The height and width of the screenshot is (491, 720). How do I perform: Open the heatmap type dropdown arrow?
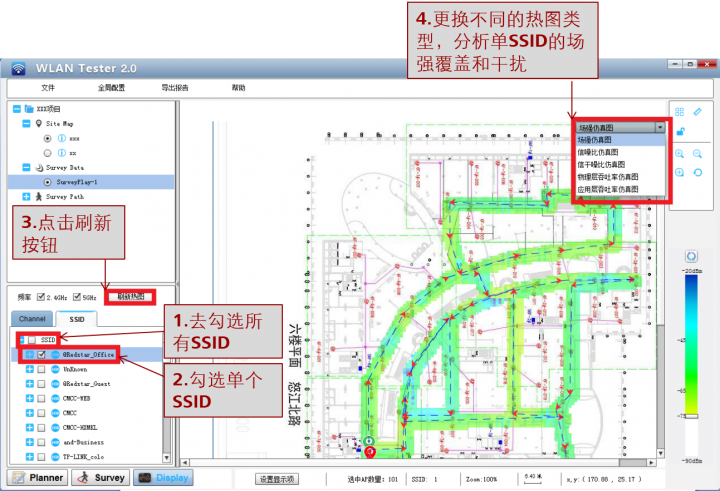tap(660, 127)
